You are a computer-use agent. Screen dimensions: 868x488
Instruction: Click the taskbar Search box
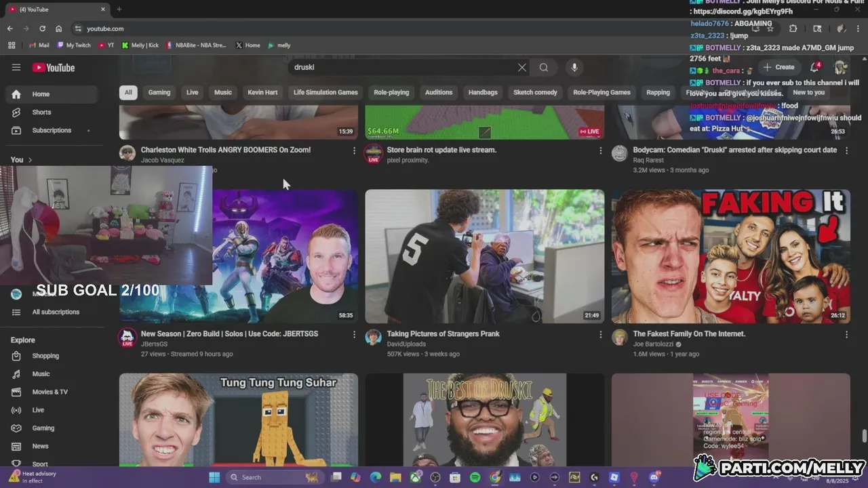[274, 477]
